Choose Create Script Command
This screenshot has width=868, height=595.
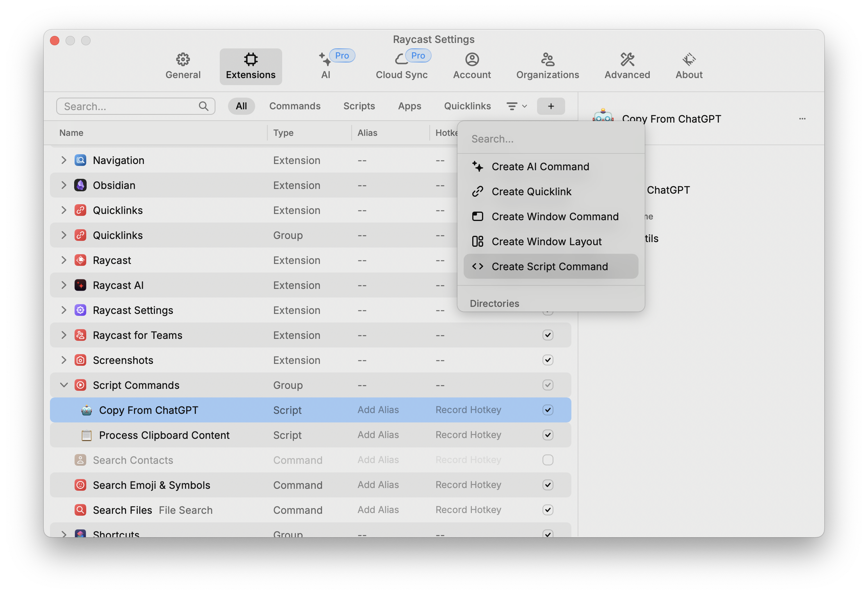point(551,267)
